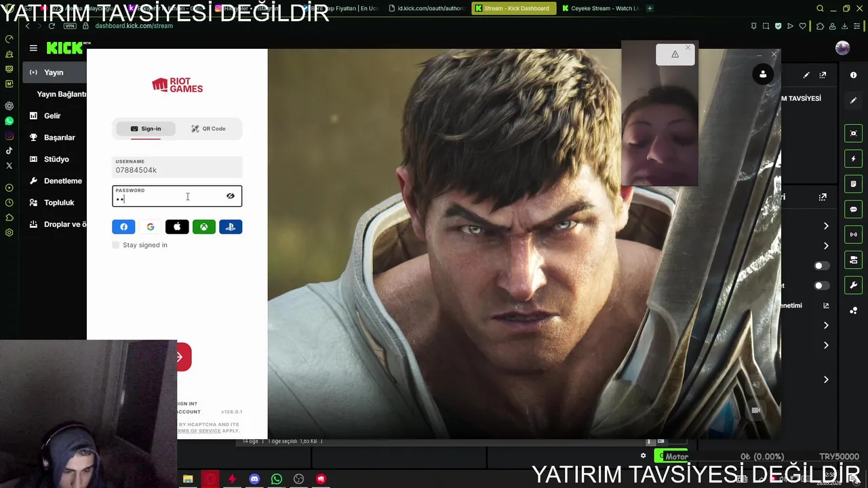Switch to id.kick.com/oauth browser tab
Image resolution: width=868 pixels, height=488 pixels.
point(427,8)
